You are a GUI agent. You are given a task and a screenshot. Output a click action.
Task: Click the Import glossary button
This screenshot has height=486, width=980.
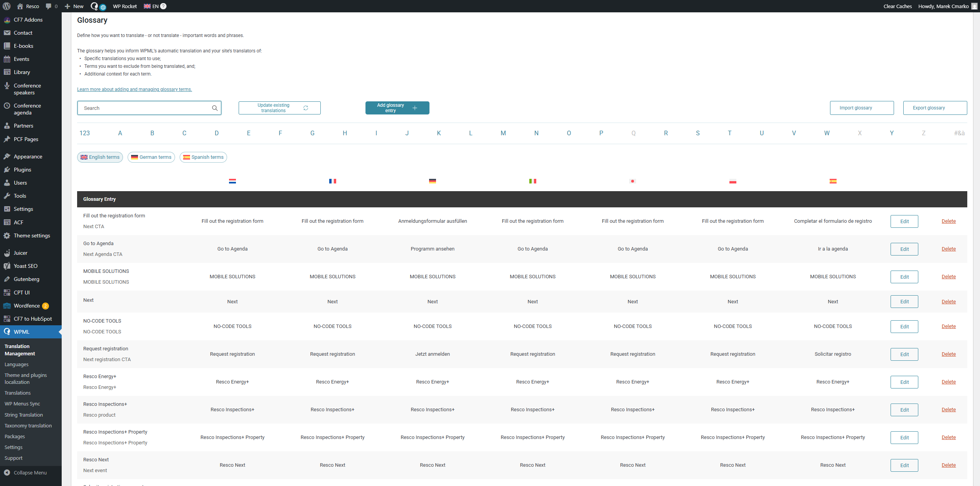862,108
